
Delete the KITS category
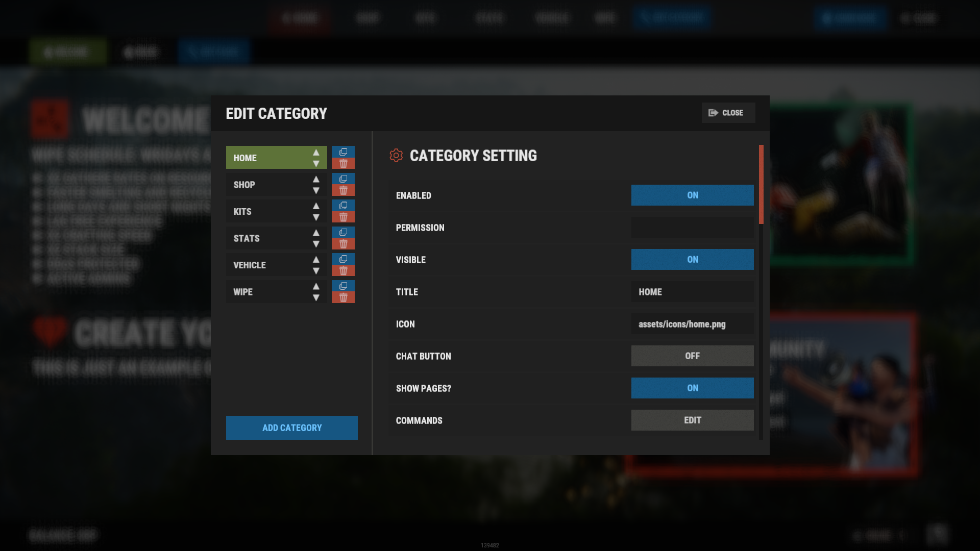(x=343, y=217)
